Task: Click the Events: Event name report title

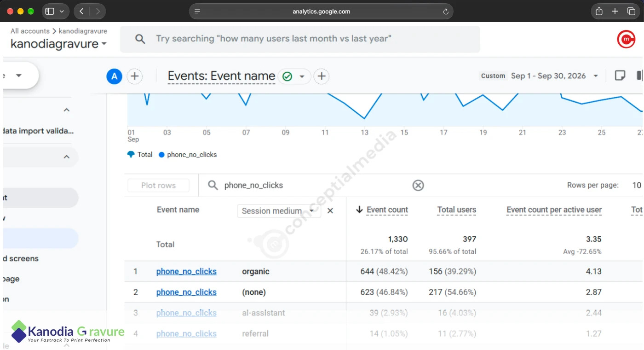Action: 221,76
